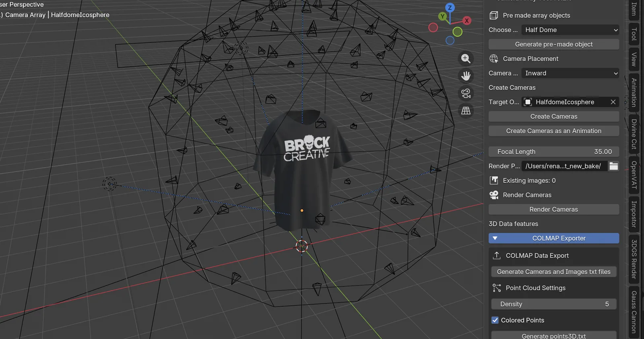This screenshot has height=339, width=644.
Task: Click the red X axis gizmo
Action: (x=466, y=21)
